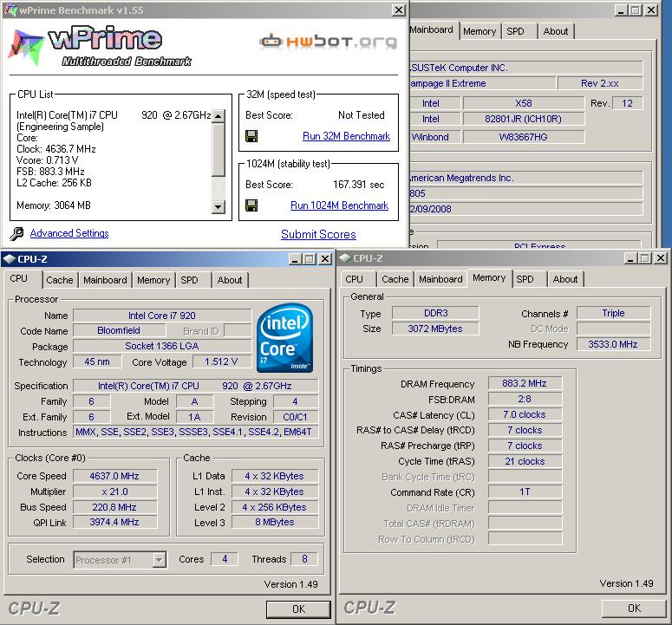Close the left CPU-Z window
This screenshot has height=625, width=672.
(x=325, y=259)
